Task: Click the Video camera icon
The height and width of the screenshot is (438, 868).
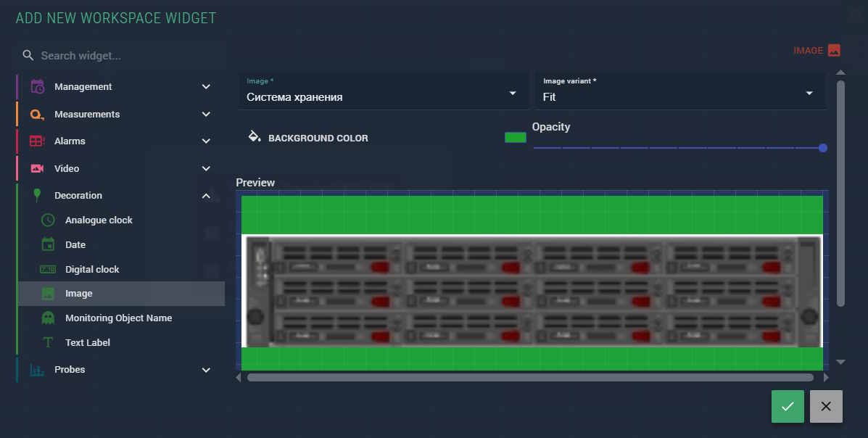Action: [37, 168]
